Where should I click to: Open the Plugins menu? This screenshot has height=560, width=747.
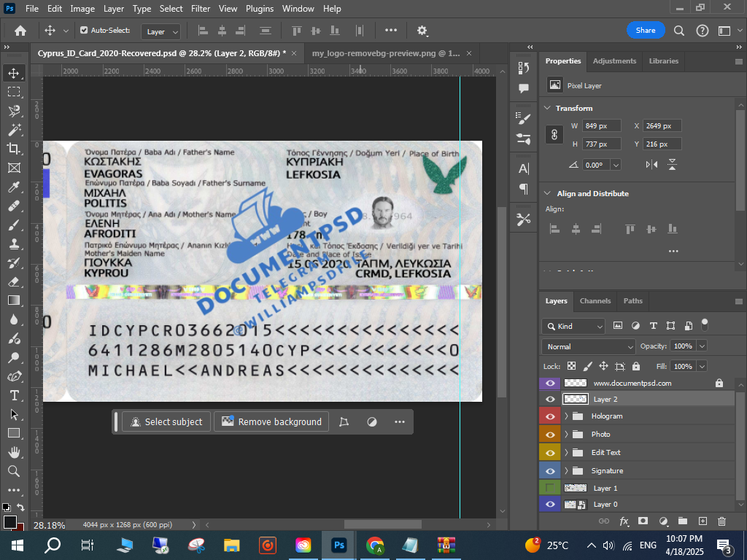[260, 9]
